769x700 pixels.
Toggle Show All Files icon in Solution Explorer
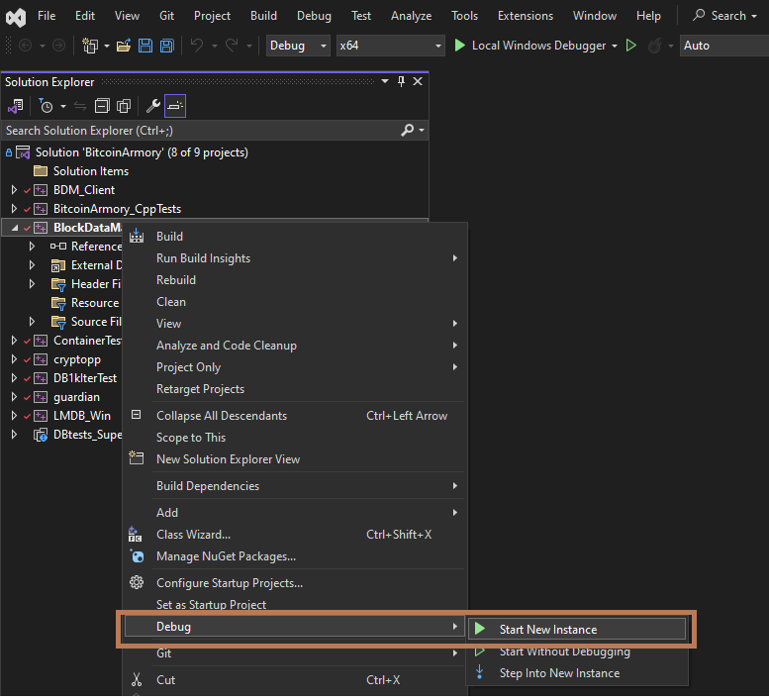click(x=124, y=106)
